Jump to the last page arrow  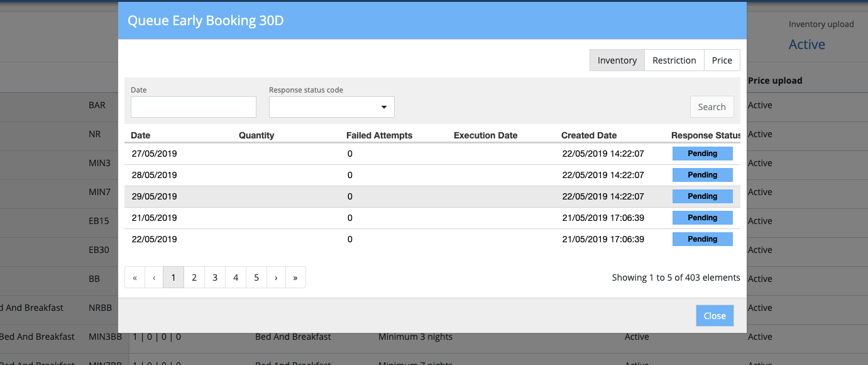click(295, 278)
